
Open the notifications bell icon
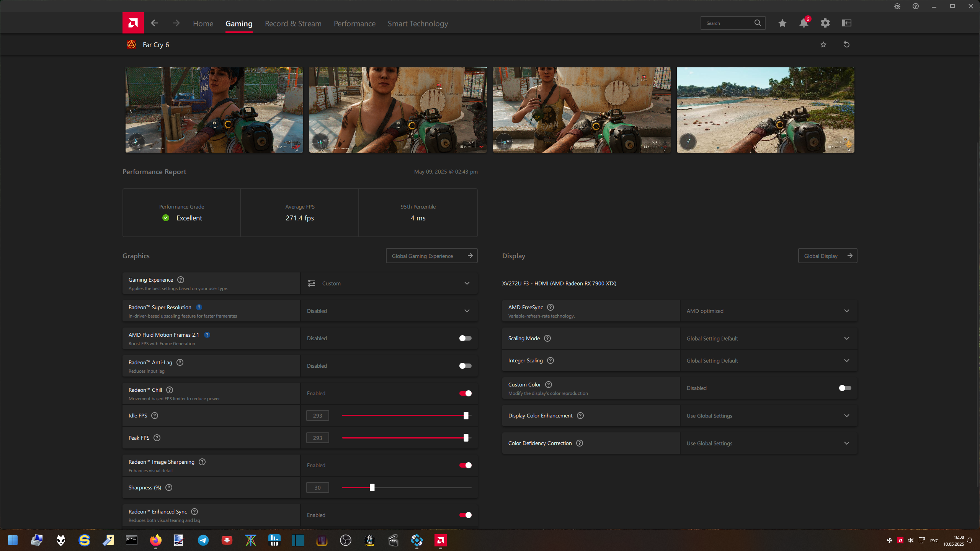click(x=804, y=23)
